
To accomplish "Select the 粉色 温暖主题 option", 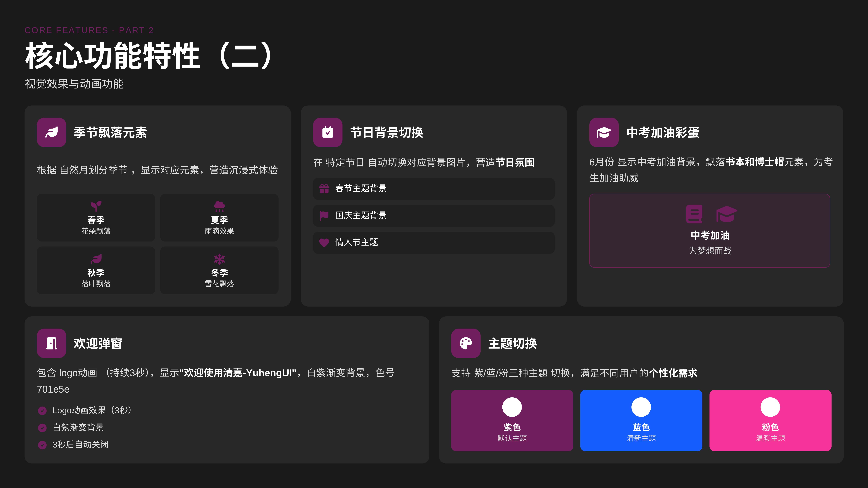I will [770, 420].
